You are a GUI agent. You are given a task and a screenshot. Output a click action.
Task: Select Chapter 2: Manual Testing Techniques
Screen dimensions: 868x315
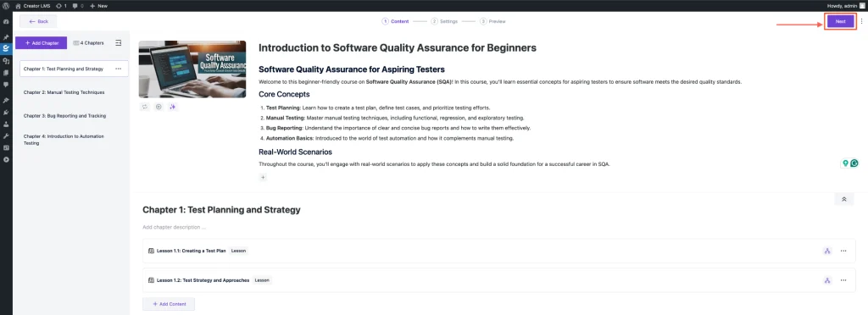click(x=64, y=92)
